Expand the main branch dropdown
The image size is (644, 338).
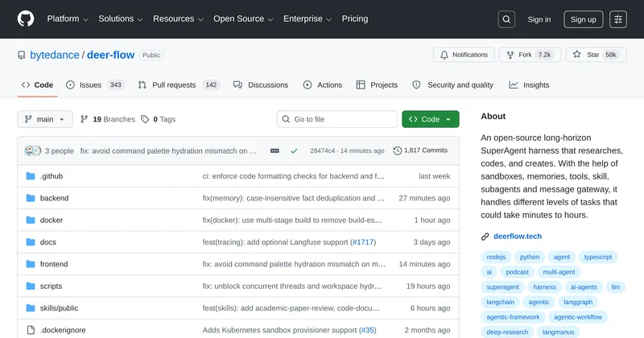(45, 119)
